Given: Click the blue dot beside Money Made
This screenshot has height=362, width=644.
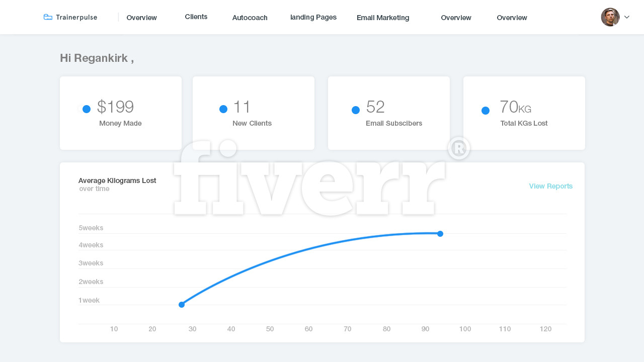Looking at the screenshot, I should tap(87, 109).
